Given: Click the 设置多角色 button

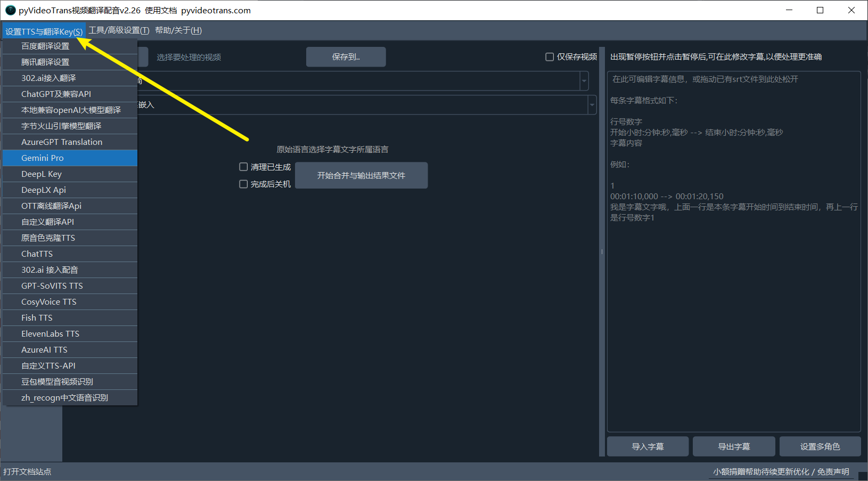Looking at the screenshot, I should [x=820, y=446].
